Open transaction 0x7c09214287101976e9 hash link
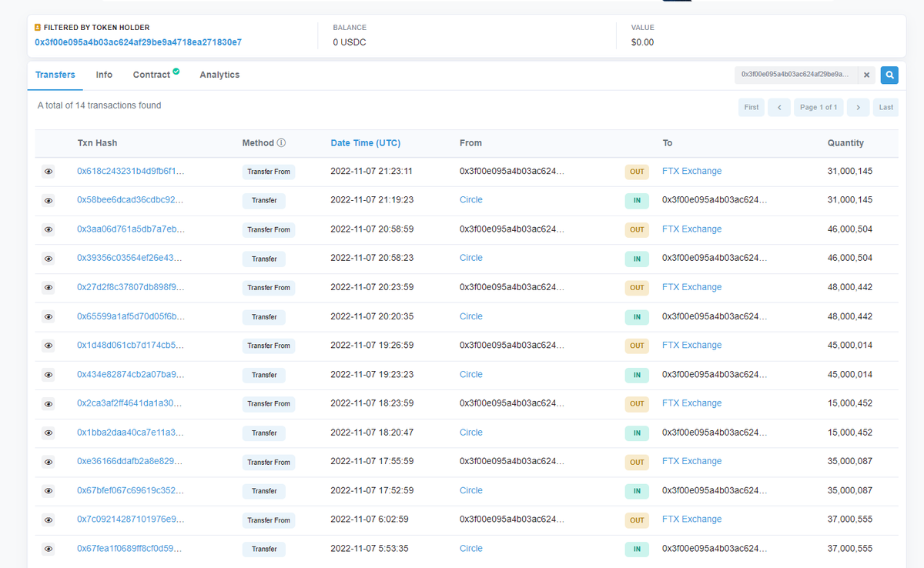Screen dimensions: 924x568 click(x=131, y=520)
